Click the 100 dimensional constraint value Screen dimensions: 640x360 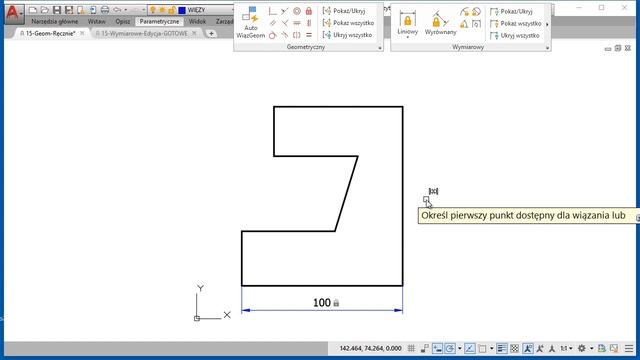322,303
